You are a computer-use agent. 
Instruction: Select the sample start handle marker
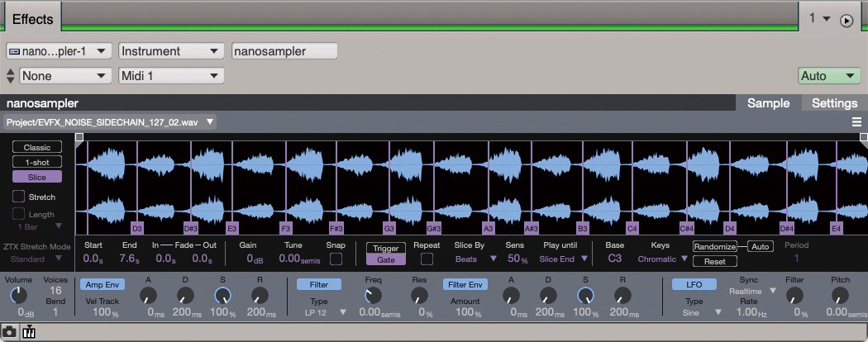79,136
